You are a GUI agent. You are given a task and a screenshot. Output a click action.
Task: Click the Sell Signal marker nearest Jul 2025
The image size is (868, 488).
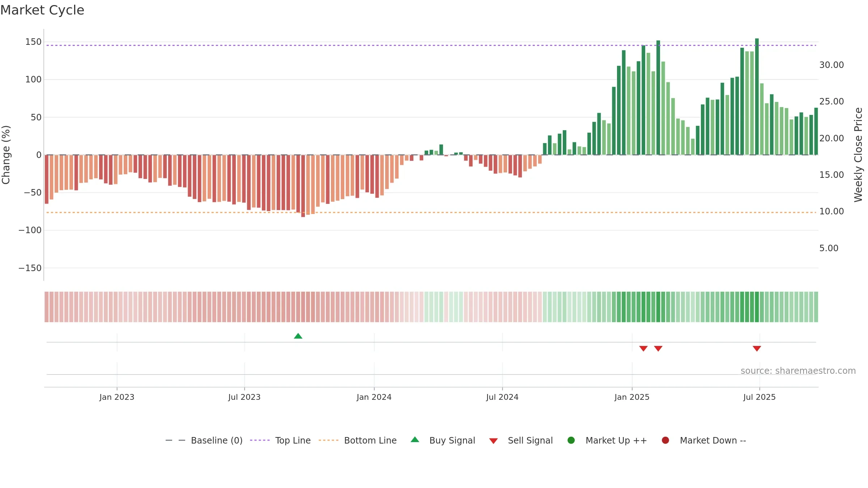pos(757,348)
